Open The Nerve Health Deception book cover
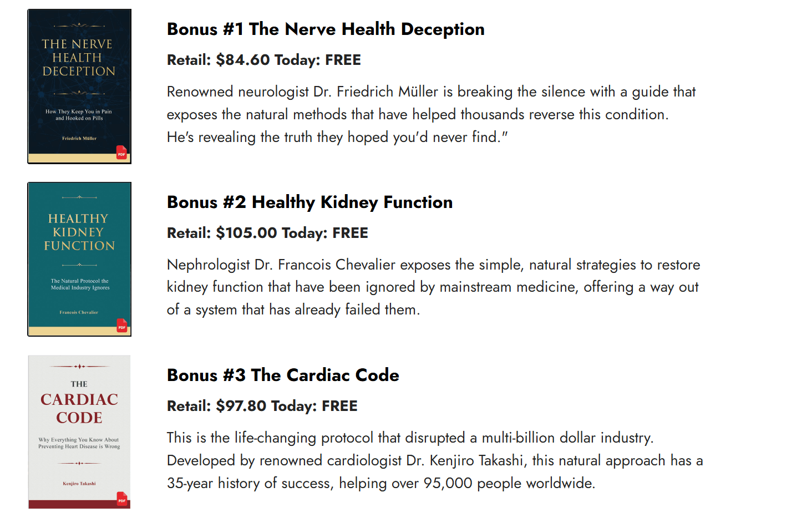The height and width of the screenshot is (523, 812). (x=79, y=83)
